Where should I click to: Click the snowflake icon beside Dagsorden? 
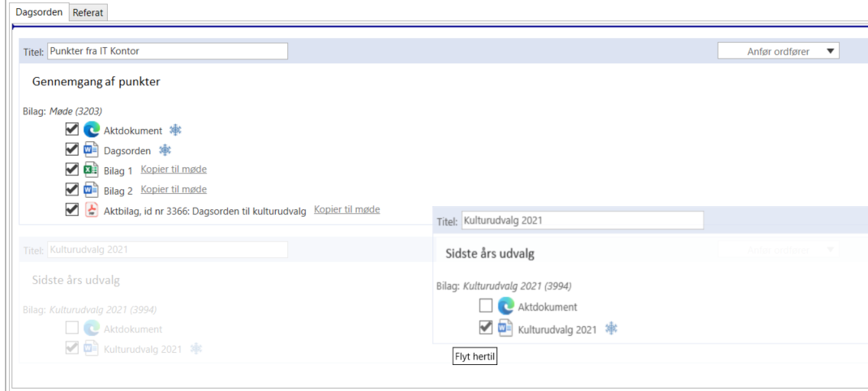165,150
